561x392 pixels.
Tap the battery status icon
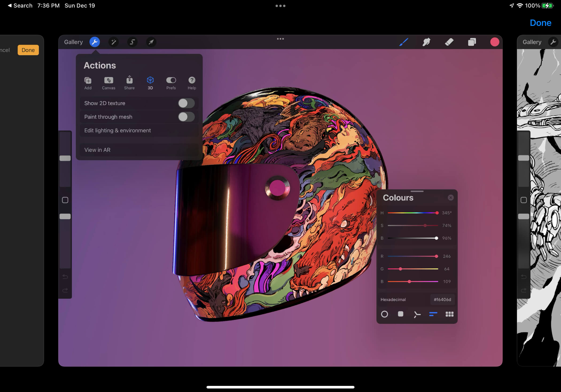coord(547,5)
